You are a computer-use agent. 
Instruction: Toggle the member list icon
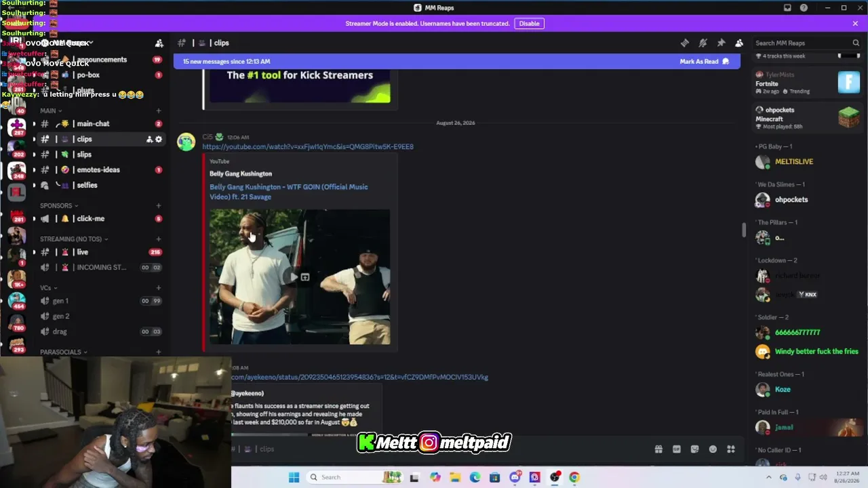click(739, 43)
